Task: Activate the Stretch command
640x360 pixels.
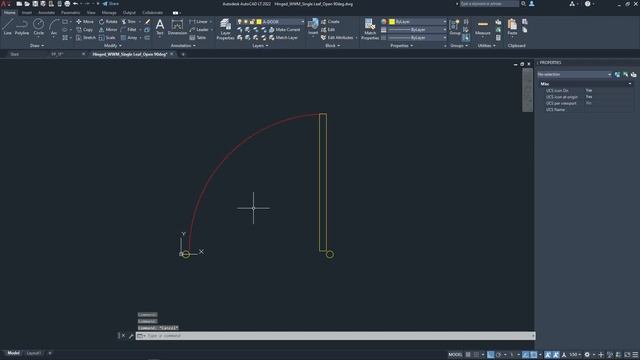Action: 86,38
